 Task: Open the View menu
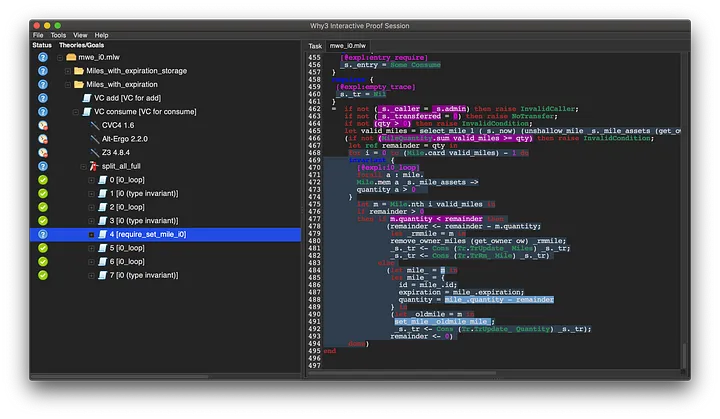coord(79,35)
